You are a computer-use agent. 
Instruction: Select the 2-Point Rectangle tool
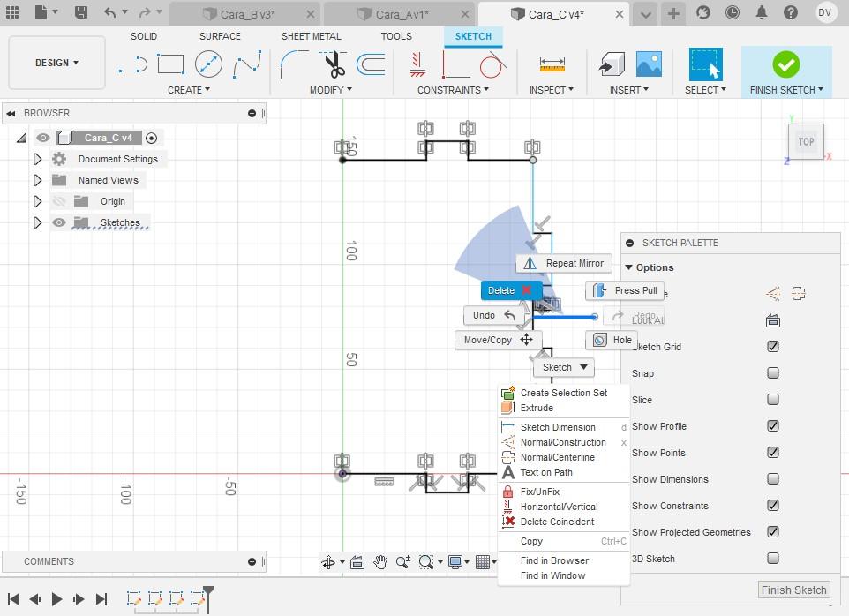click(170, 64)
